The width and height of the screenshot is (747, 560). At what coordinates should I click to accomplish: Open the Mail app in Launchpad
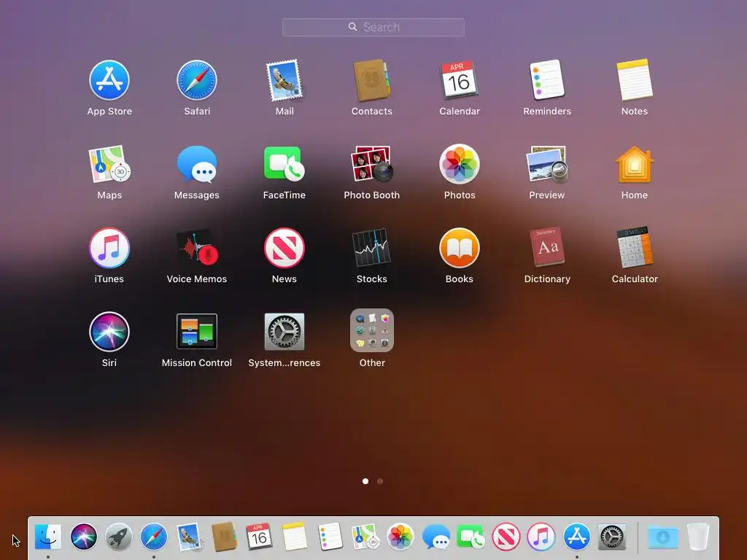285,80
